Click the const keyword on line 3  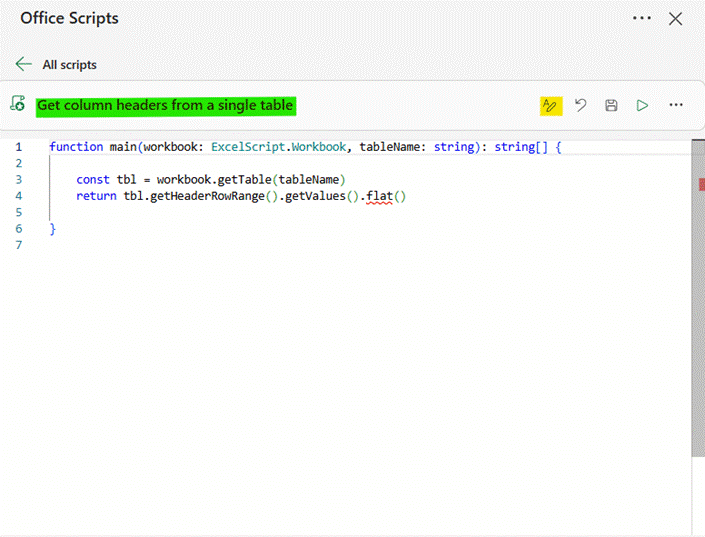pyautogui.click(x=93, y=180)
